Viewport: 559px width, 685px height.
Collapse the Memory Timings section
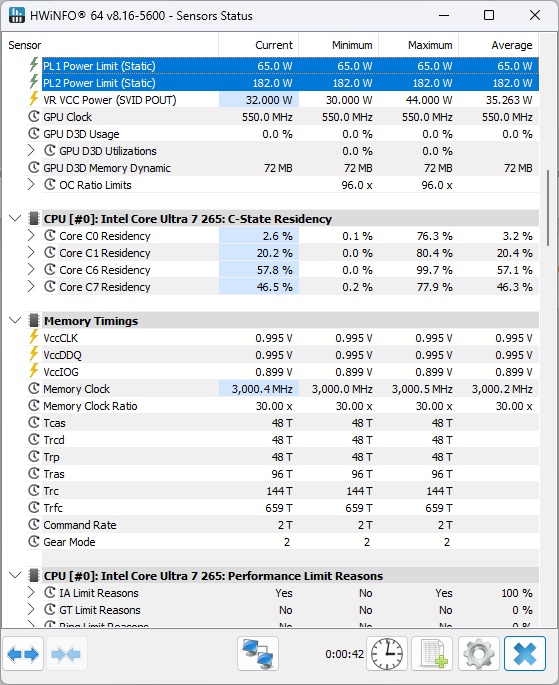pos(15,321)
